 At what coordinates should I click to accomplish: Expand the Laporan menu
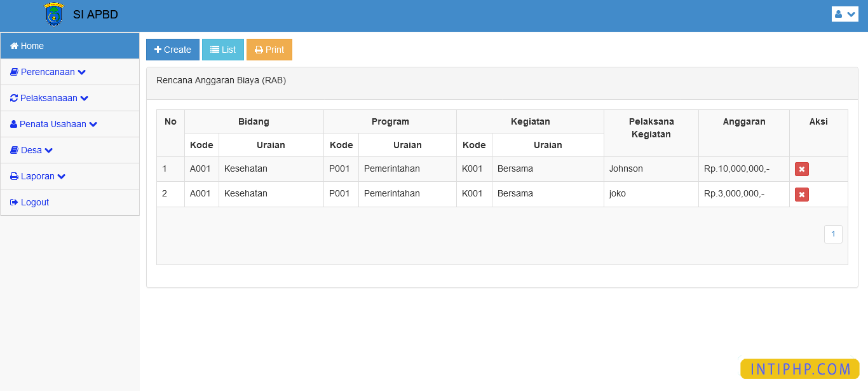point(38,175)
